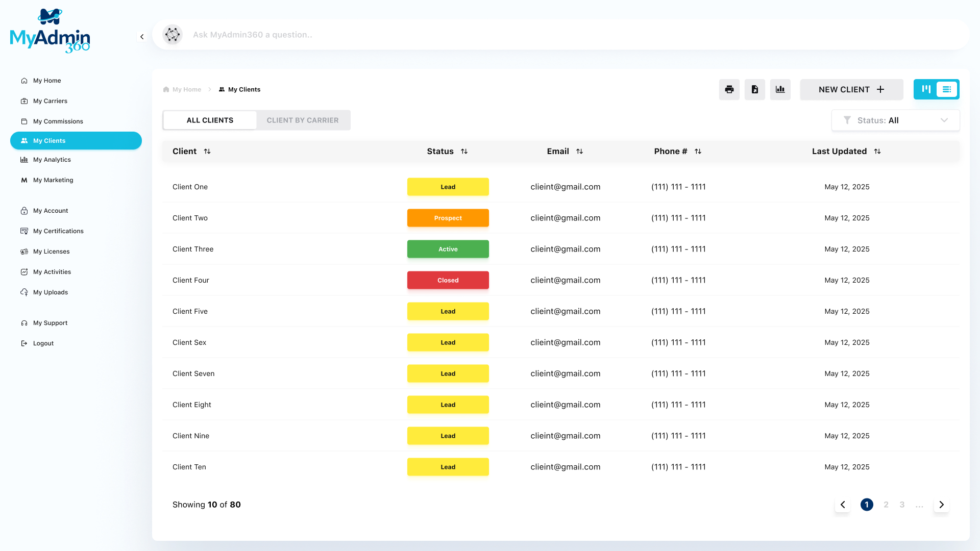
Task: Select the export file icon
Action: 754,89
